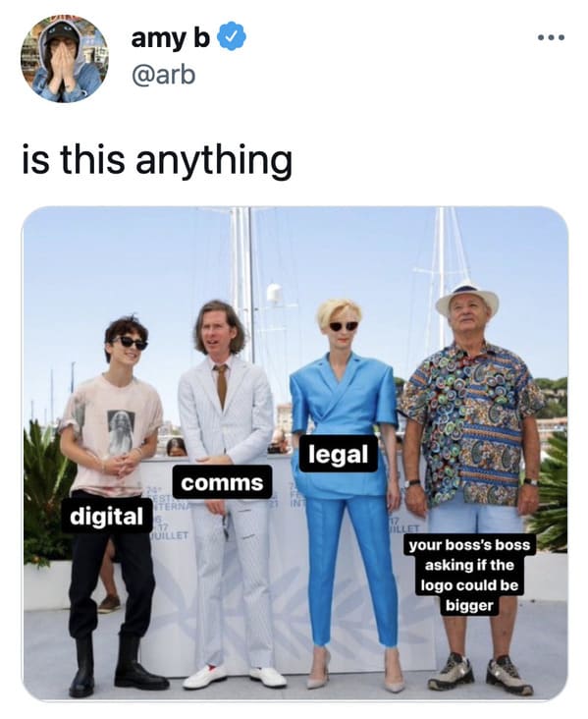
Task: Open the @arb handle link
Action: coord(163,76)
